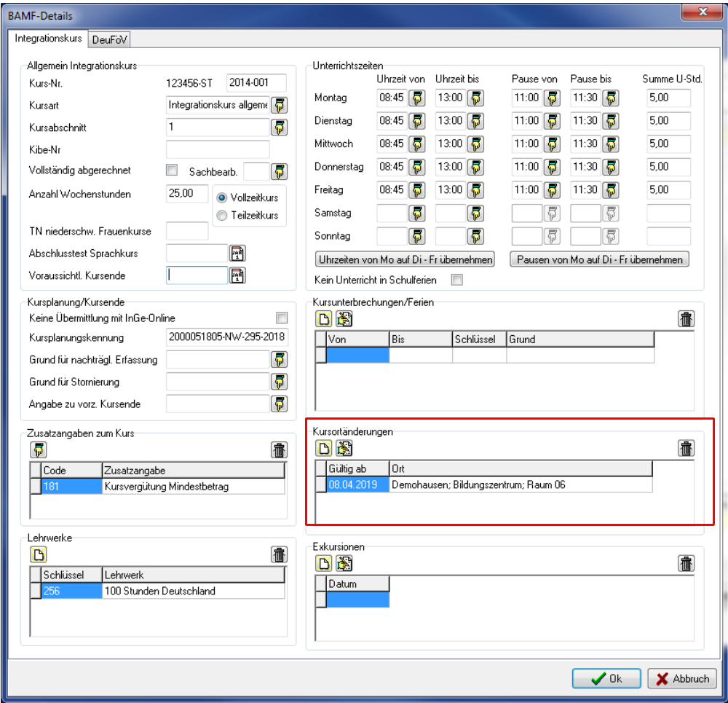
Task: Check Keine Übermittlung mit InGe-Online
Action: pyautogui.click(x=282, y=318)
